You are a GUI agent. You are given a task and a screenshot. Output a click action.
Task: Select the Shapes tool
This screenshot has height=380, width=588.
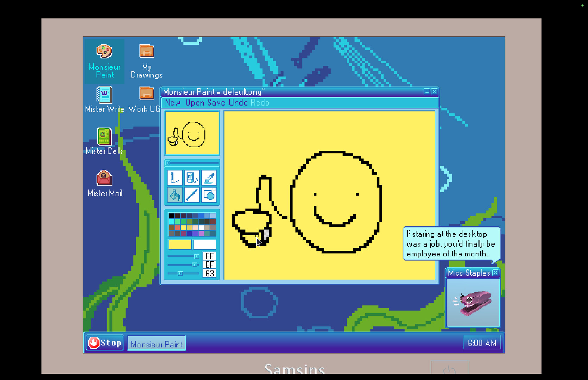tap(209, 195)
